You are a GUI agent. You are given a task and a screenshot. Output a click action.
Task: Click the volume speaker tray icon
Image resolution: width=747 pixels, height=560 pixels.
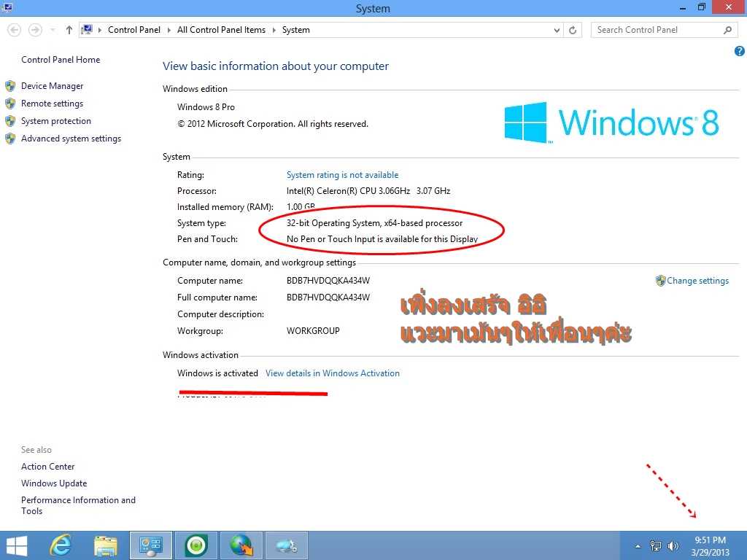pyautogui.click(x=673, y=546)
